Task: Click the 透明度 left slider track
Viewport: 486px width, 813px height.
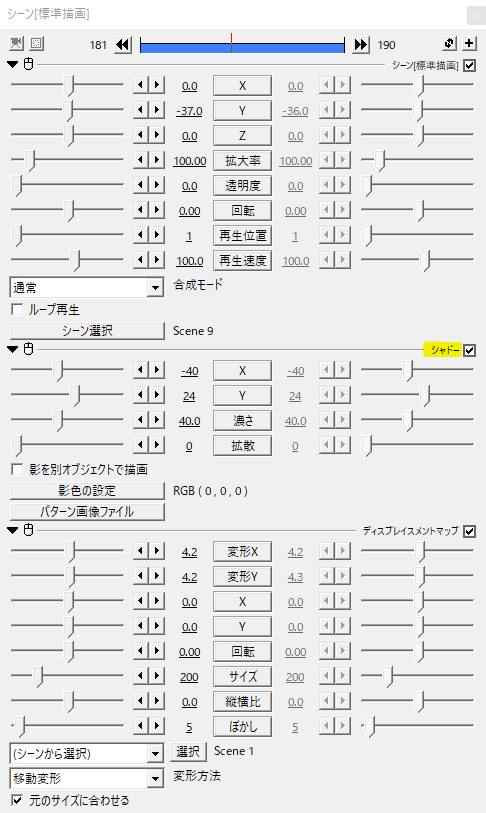Action: [x=67, y=185]
